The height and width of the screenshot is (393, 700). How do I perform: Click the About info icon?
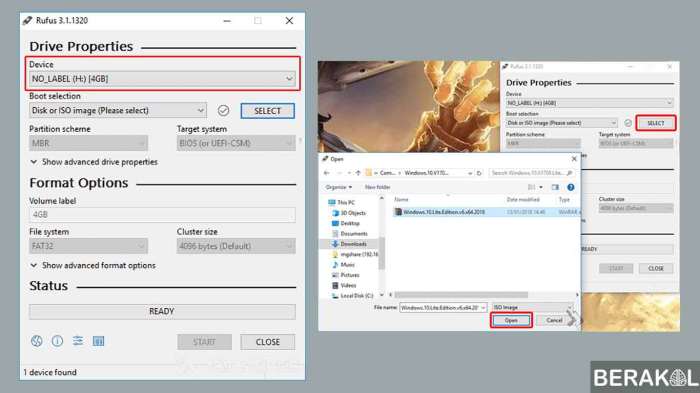(x=57, y=341)
